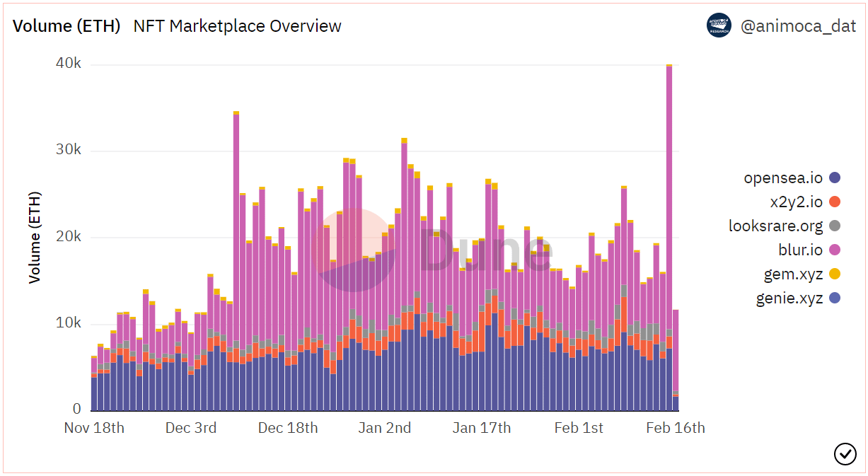Screen dimensions: 868x476
Task: Select the opensea.io legend color dot
Action: pyautogui.click(x=835, y=178)
